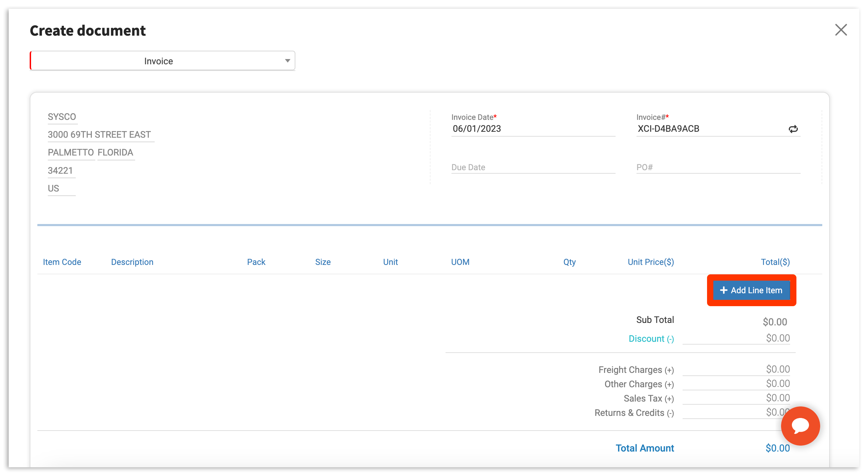
Task: Apply a Discount to the invoice
Action: tap(651, 338)
